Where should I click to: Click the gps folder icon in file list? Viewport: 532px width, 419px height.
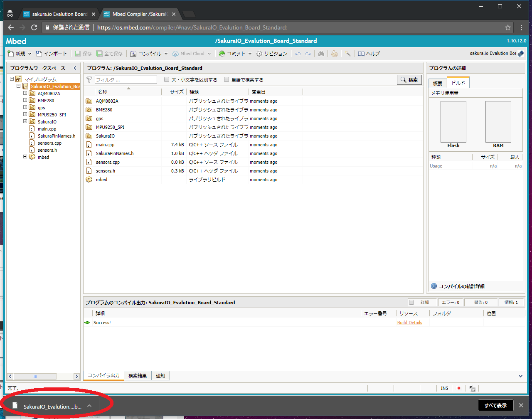tap(89, 118)
